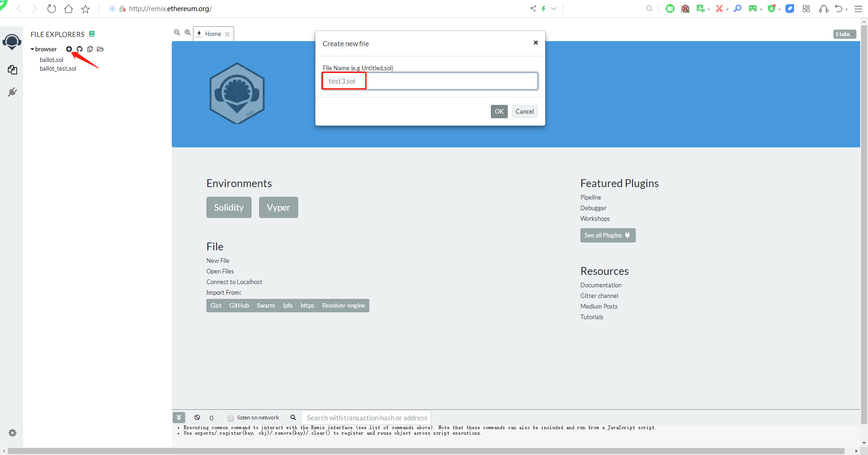Collapse the browser file tree
868x455 pixels.
(x=31, y=49)
